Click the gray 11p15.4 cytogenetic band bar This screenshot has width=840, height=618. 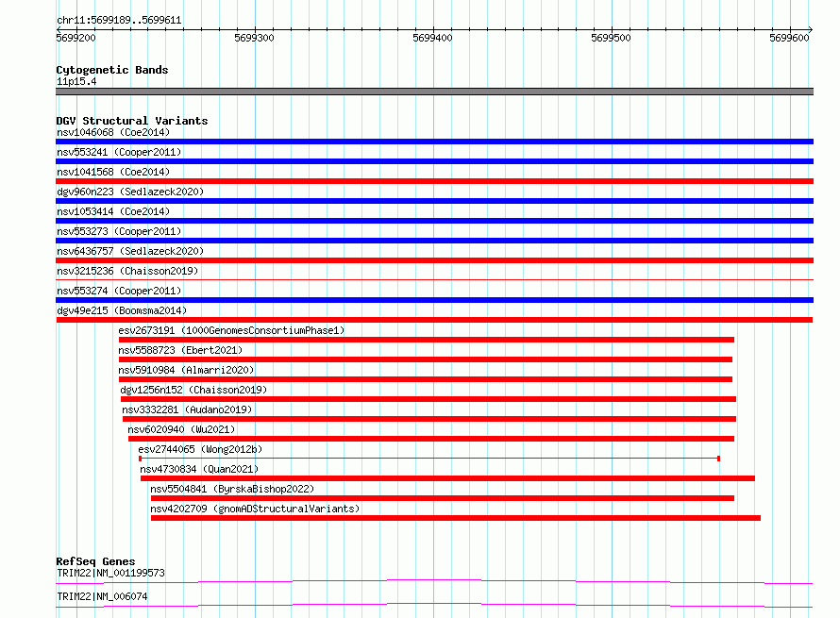(434, 92)
